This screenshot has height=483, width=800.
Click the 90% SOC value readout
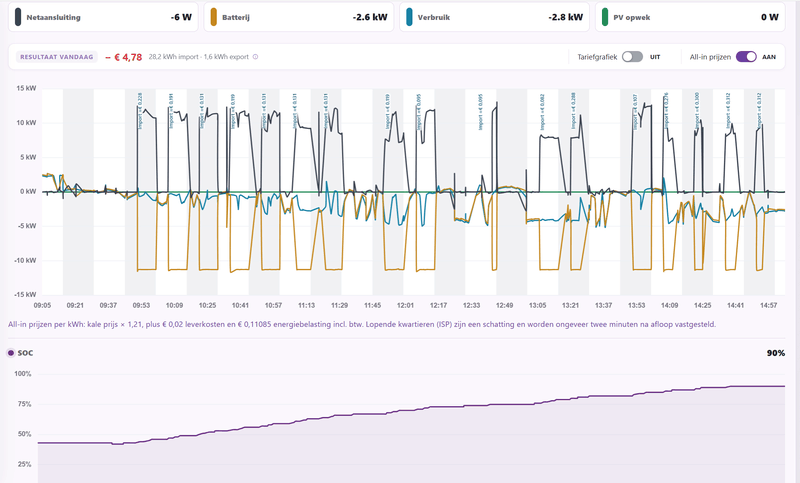pos(776,353)
